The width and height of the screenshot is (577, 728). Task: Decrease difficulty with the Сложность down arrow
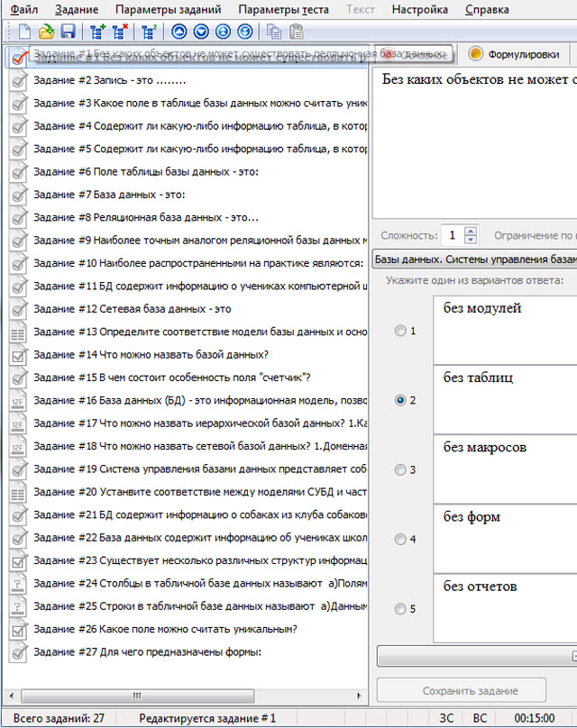[470, 241]
